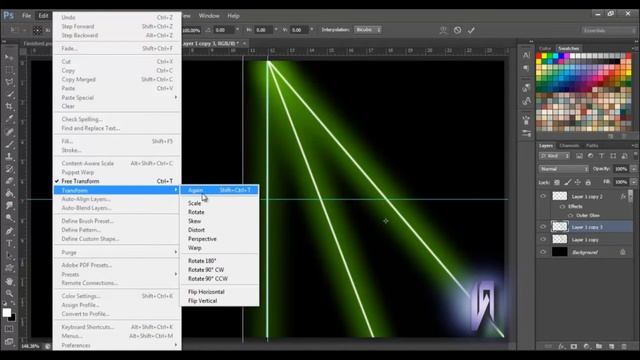Choose Flip Horizontal in Transform submenu
Image resolution: width=640 pixels, height=360 pixels.
[x=220, y=291]
